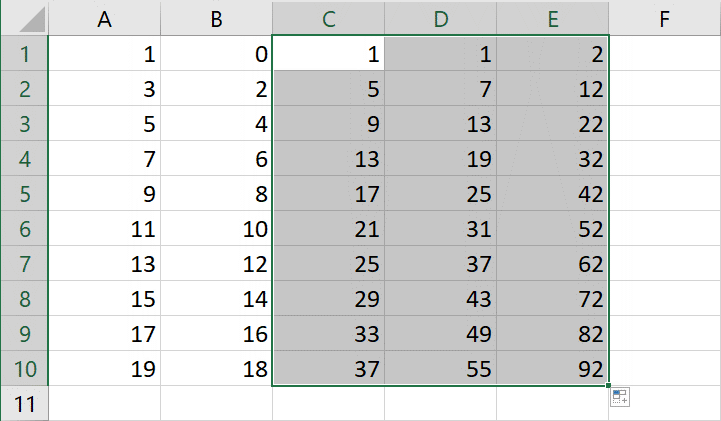The width and height of the screenshot is (721, 421).
Task: Click the Select All corner triangle
Action: click(x=24, y=18)
